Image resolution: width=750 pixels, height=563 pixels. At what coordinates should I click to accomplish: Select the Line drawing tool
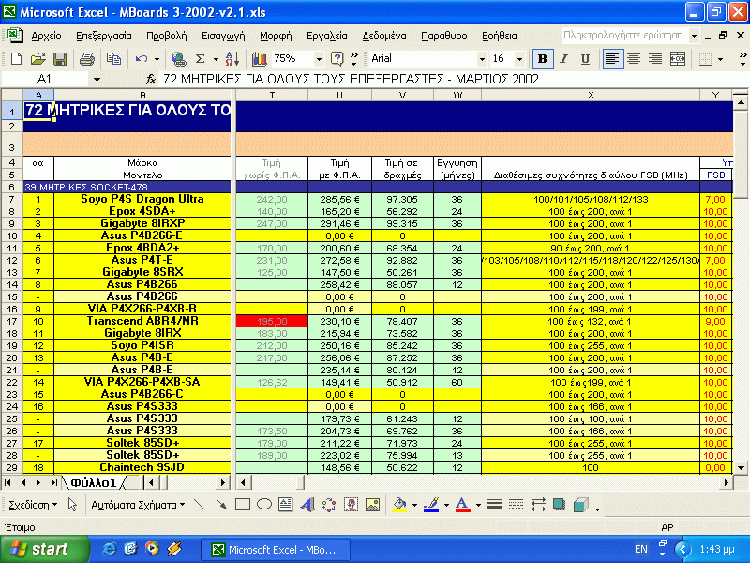[x=199, y=504]
